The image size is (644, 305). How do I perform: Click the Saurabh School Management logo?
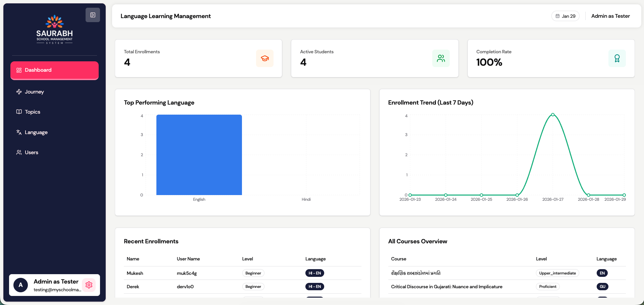(54, 29)
